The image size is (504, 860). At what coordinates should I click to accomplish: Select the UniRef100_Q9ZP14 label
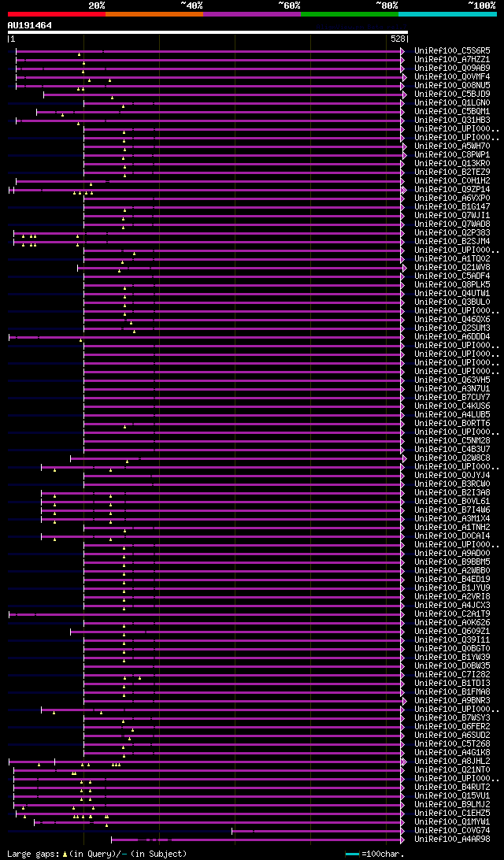coord(453,189)
